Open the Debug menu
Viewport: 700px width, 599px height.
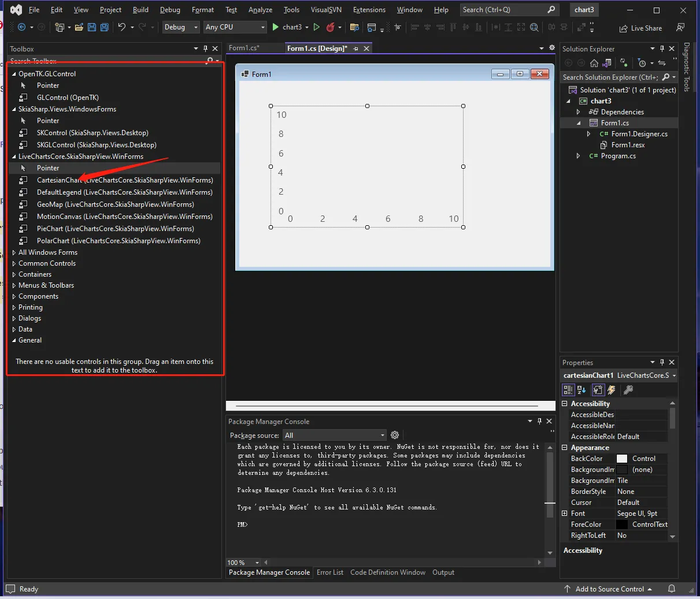[170, 10]
